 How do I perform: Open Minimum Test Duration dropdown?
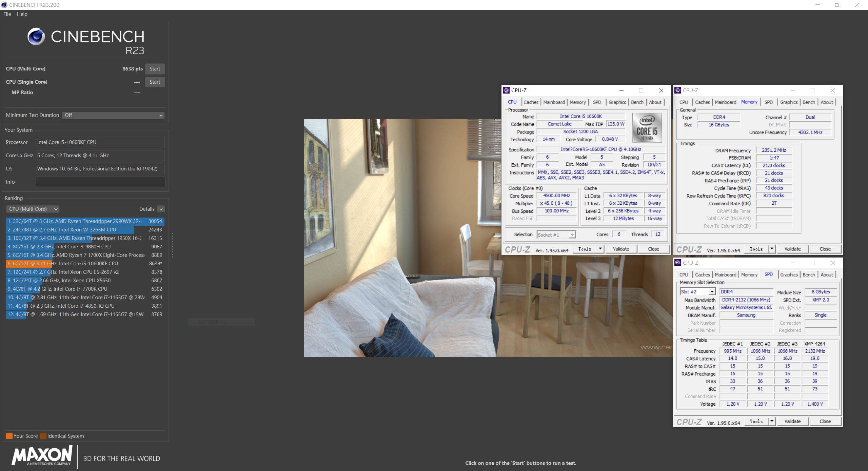(113, 115)
